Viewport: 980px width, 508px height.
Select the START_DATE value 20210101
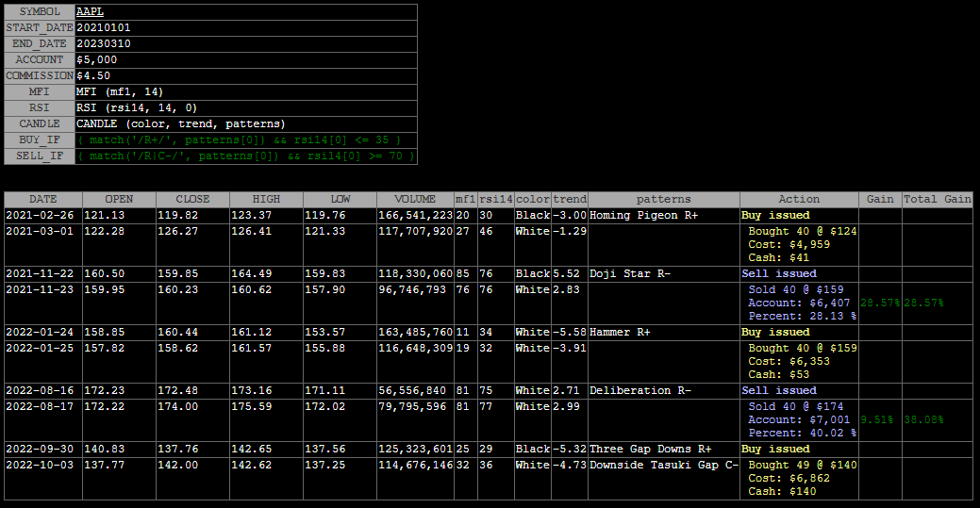103,28
